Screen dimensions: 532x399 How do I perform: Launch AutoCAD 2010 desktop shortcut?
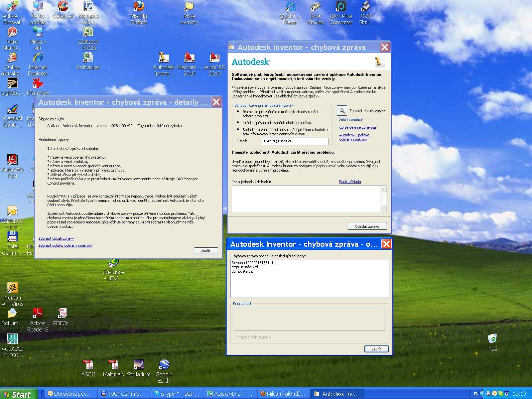click(214, 64)
